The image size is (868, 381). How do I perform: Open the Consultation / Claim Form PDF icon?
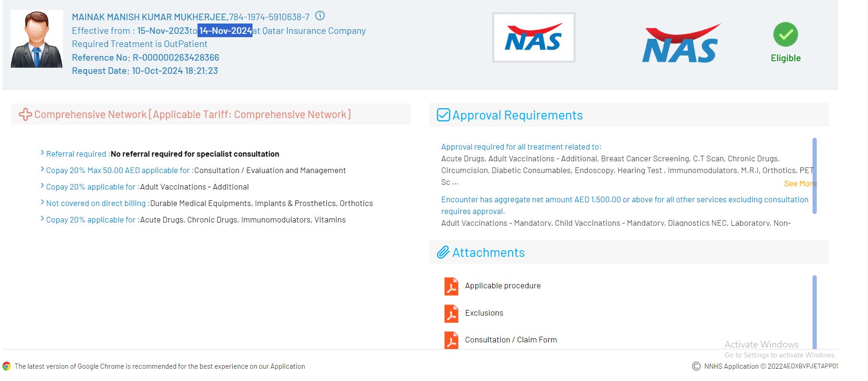click(451, 340)
